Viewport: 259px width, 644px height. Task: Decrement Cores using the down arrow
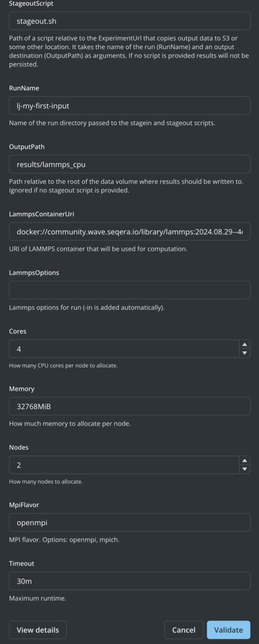pyautogui.click(x=244, y=352)
